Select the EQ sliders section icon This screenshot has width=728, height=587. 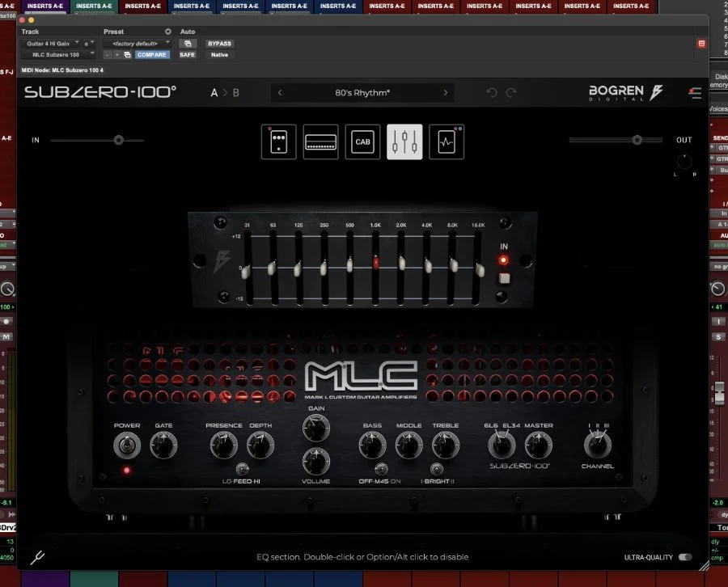pos(404,142)
